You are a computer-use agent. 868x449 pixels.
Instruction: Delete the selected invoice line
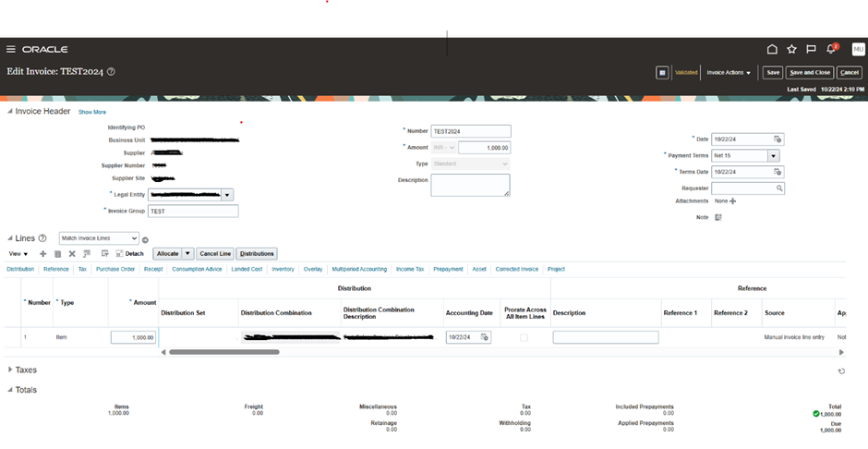click(72, 254)
